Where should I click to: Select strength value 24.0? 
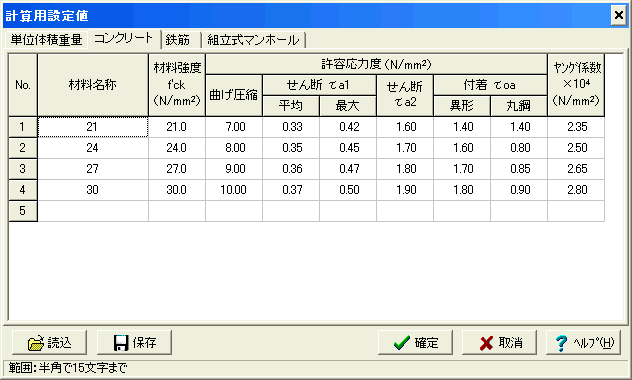tap(177, 148)
